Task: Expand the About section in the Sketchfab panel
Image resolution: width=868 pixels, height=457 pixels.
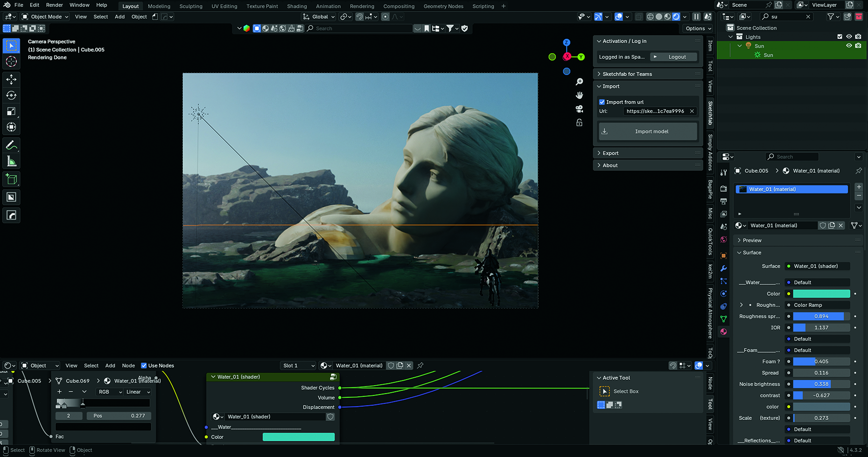Action: [599, 165]
